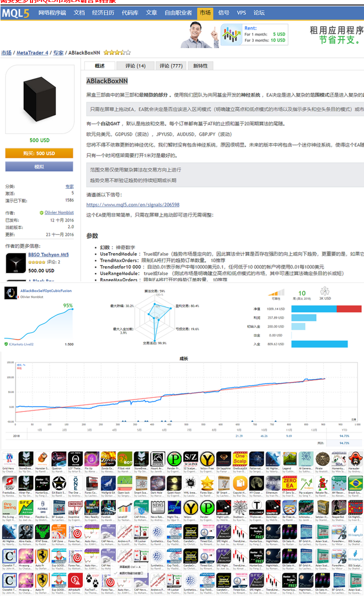Open the Grid Hero product icon

coord(10,459)
